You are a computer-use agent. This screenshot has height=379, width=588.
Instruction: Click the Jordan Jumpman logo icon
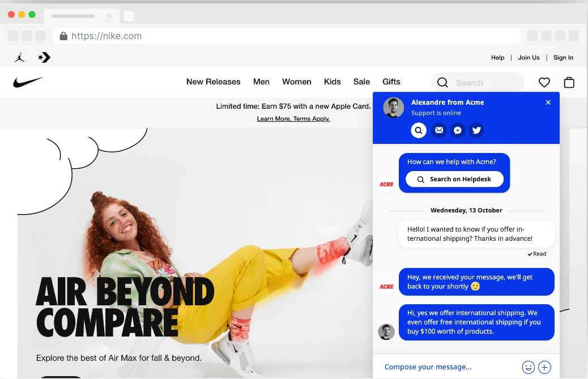tap(19, 57)
